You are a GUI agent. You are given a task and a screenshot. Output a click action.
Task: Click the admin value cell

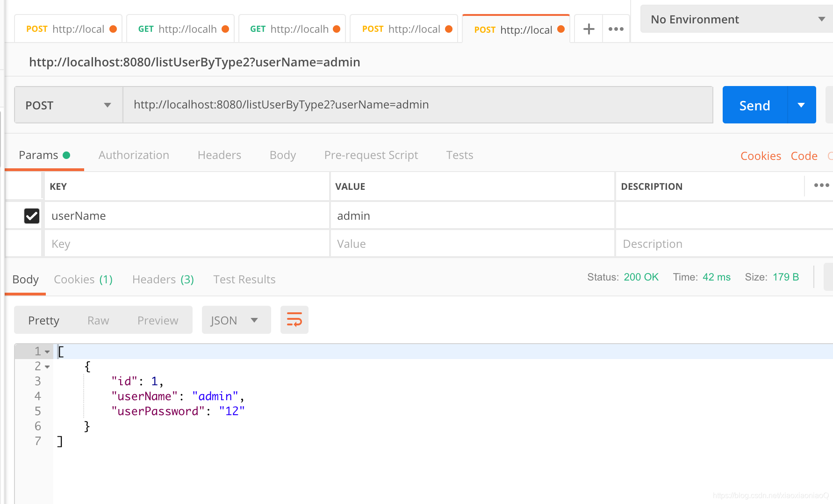pos(472,216)
